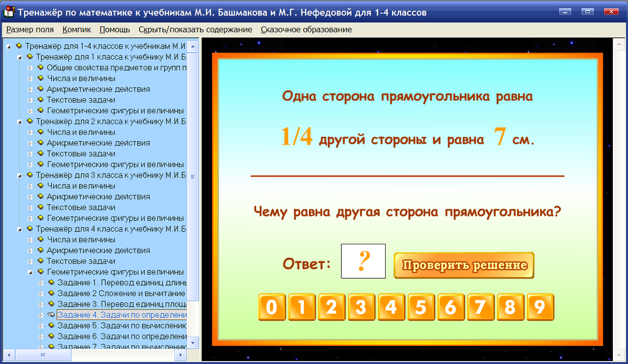
Task: Click the application icon in title bar
Action: (9, 12)
